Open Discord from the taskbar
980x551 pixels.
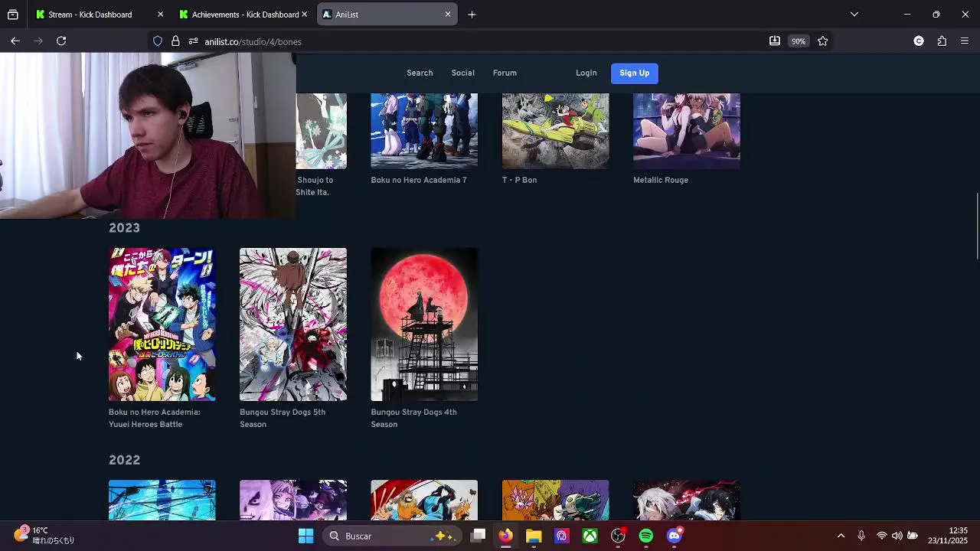pos(675,536)
